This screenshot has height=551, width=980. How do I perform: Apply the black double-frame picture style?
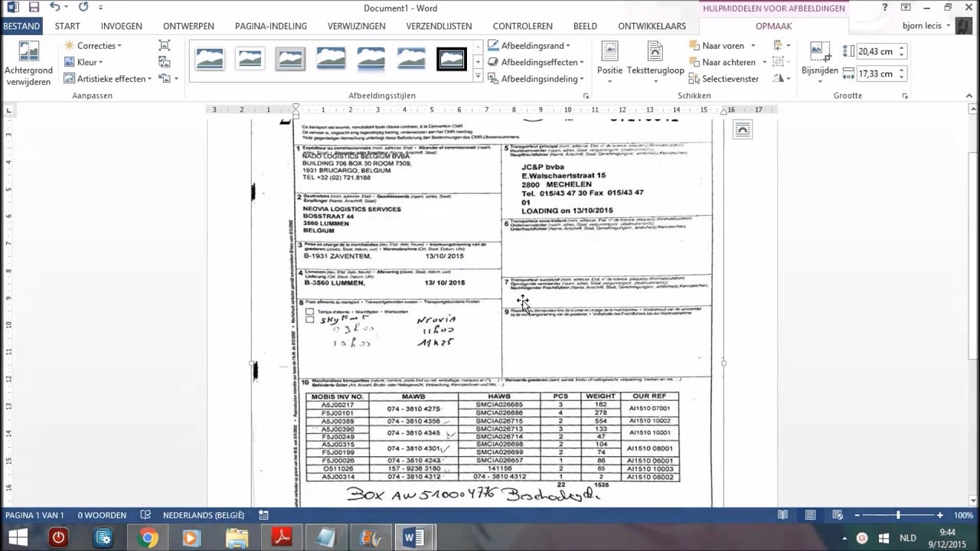coord(452,59)
